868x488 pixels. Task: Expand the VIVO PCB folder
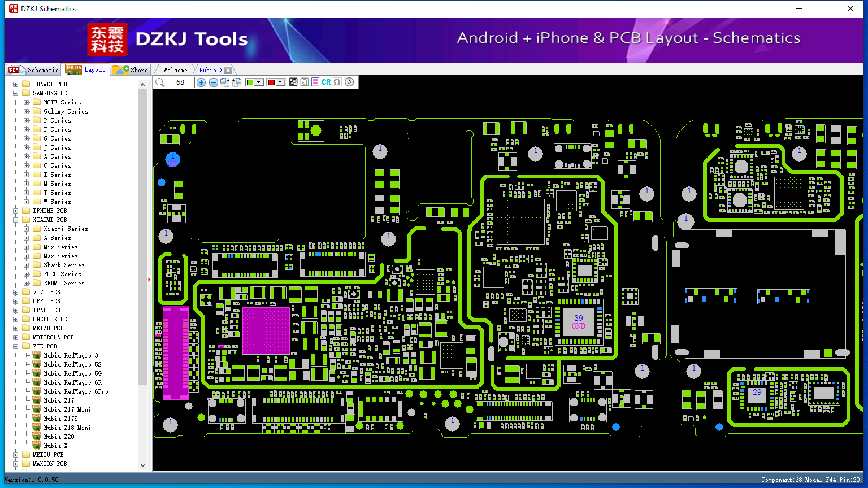point(16,292)
